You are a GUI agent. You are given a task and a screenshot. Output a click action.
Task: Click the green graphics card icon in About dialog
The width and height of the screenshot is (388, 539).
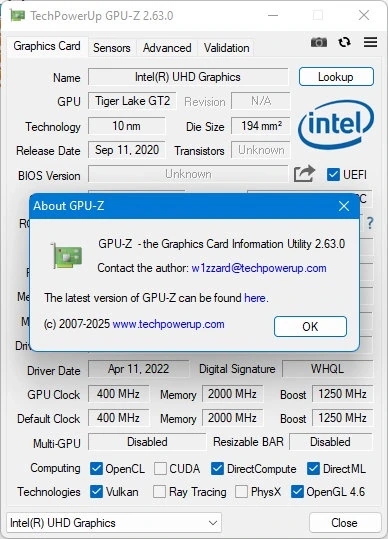(x=67, y=255)
